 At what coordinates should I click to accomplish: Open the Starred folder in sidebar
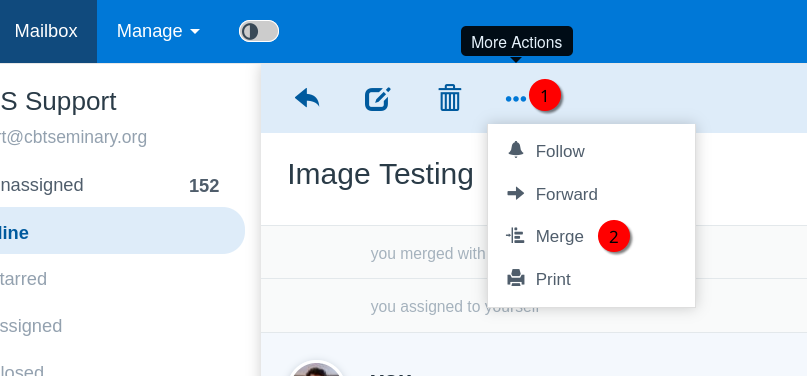tap(121, 279)
